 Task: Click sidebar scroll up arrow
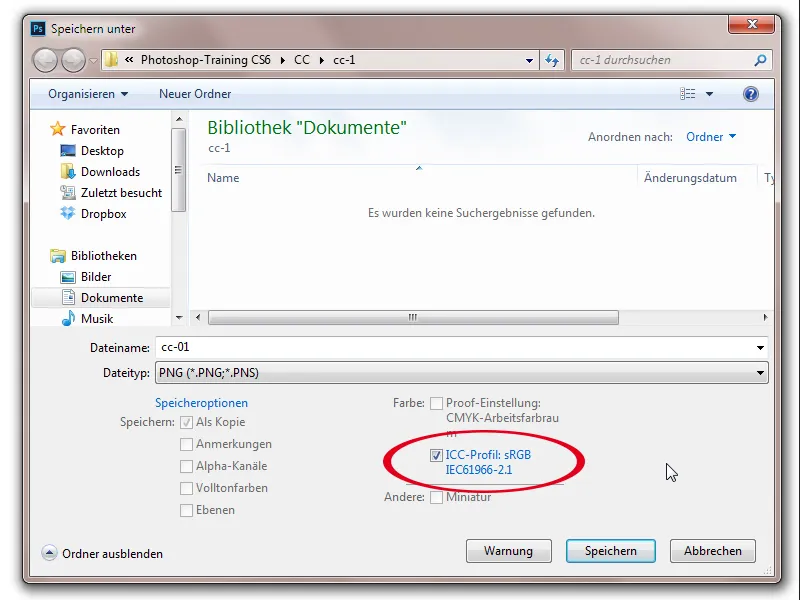(179, 119)
